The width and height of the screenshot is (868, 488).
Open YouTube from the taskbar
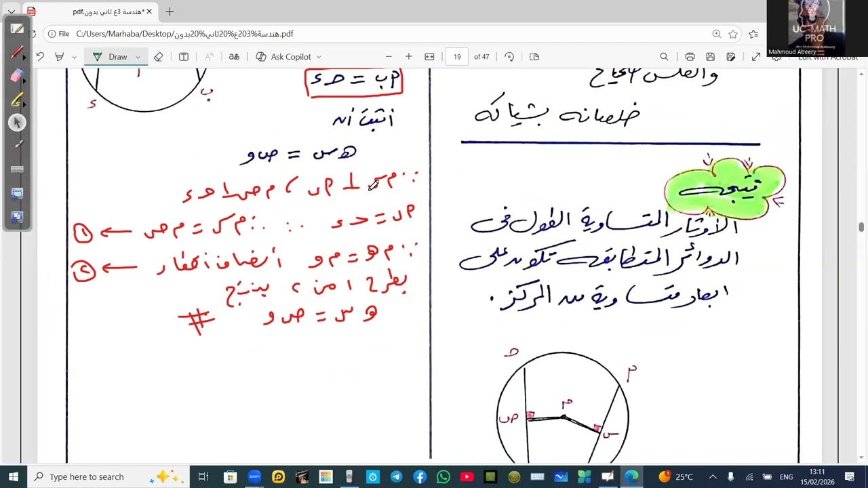click(467, 476)
